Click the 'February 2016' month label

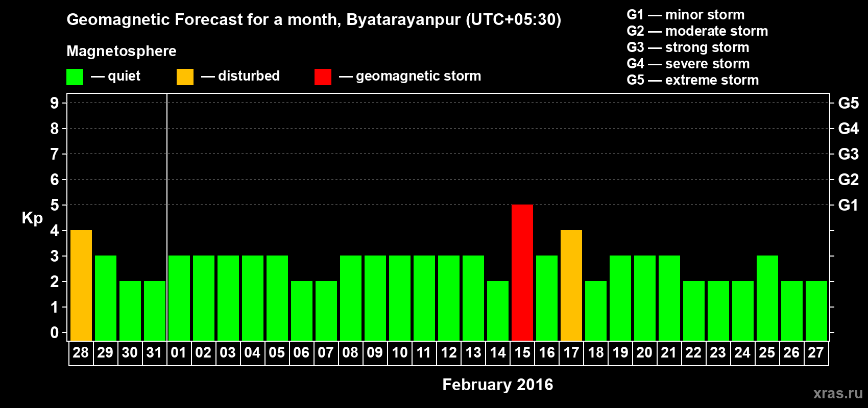[498, 385]
